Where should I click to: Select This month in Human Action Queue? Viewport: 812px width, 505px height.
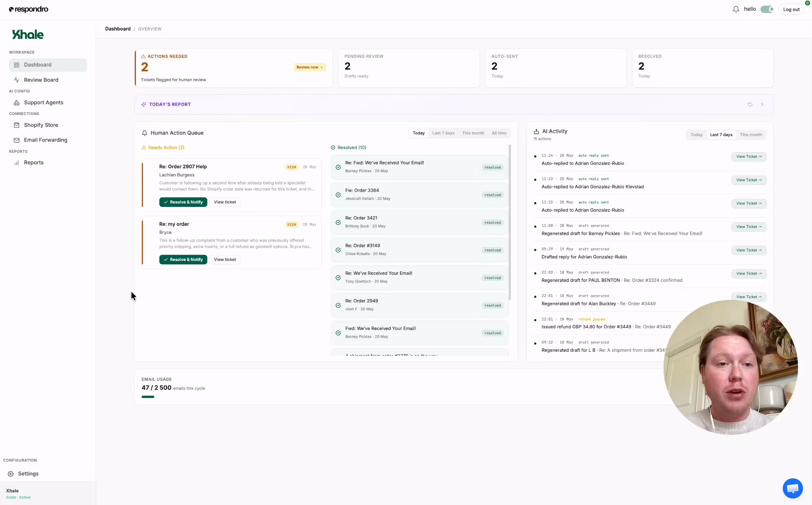473,133
